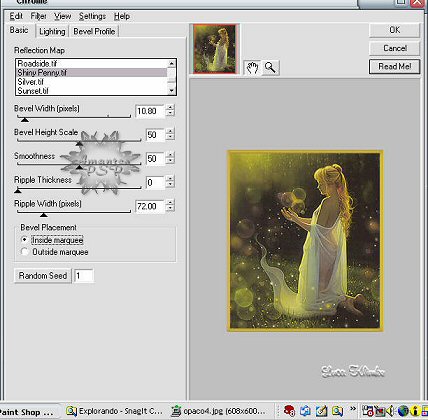
Task: Open the Help menu
Action: point(122,16)
